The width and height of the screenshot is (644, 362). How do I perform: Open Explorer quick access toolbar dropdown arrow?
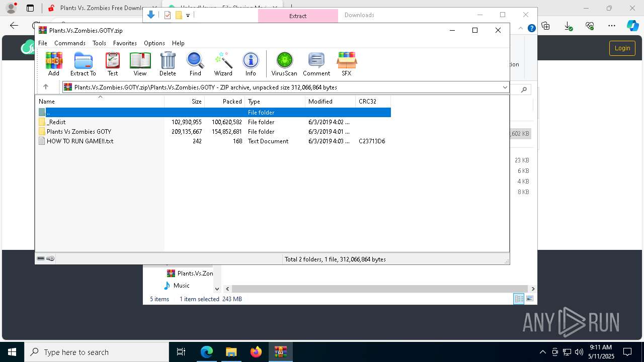click(x=188, y=15)
